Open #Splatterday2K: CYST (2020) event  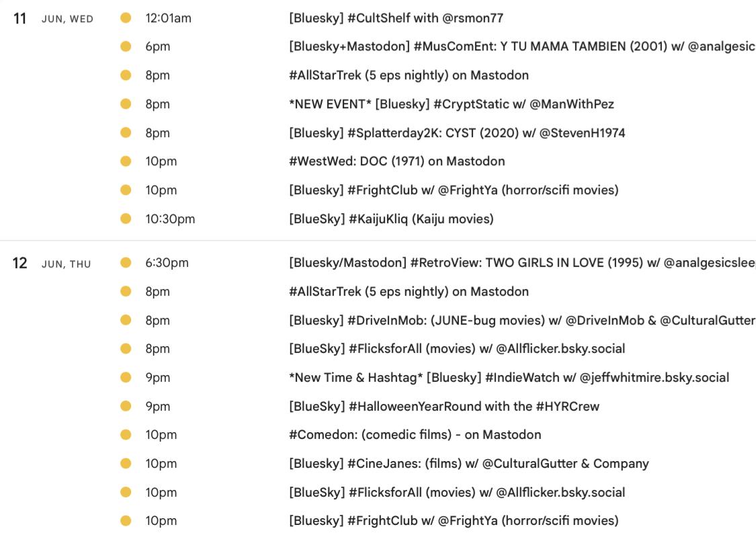(x=457, y=133)
